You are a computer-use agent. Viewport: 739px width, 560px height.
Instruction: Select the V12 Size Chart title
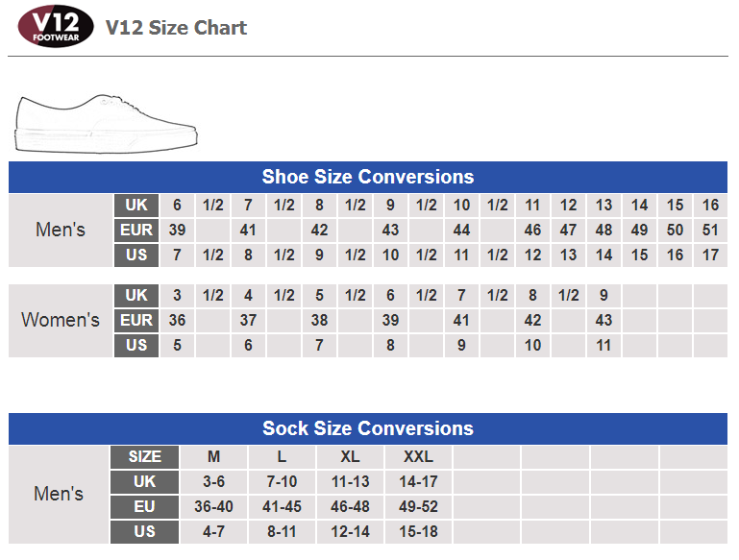coord(176,28)
